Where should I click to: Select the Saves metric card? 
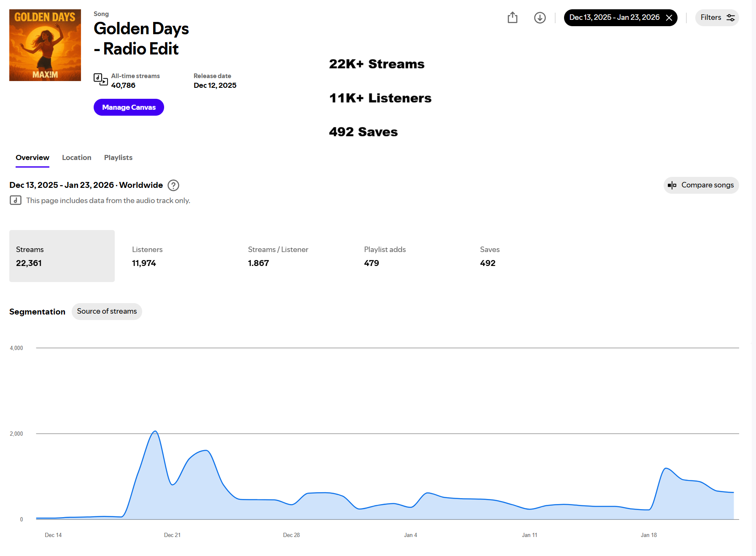tap(526, 256)
